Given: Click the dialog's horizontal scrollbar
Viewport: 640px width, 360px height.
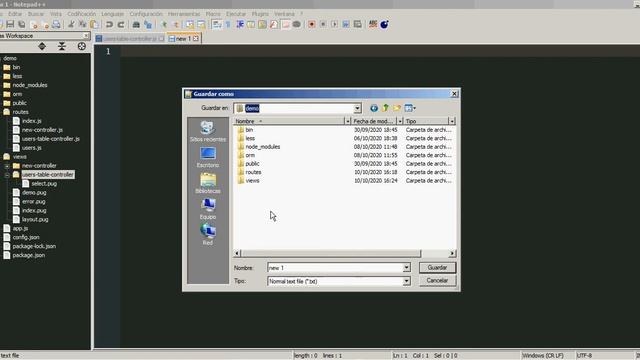Looking at the screenshot, I should 331,253.
